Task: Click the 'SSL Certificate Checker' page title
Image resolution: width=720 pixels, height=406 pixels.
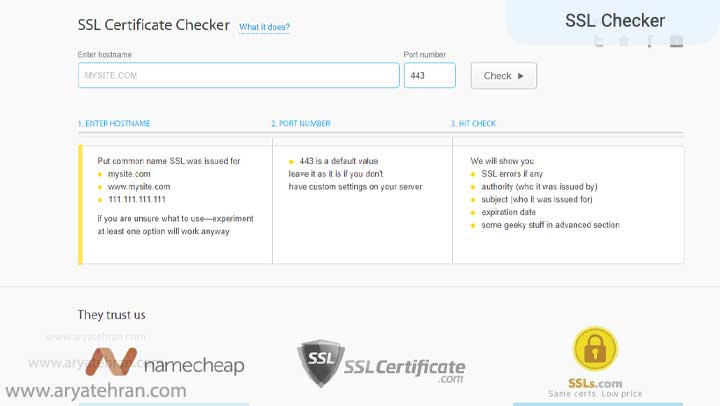Action: (x=153, y=25)
